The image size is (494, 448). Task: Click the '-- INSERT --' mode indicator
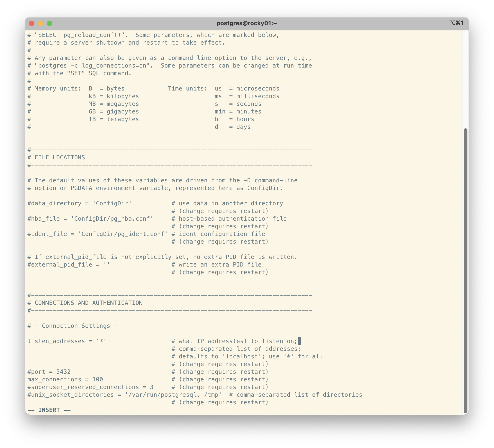(49, 410)
